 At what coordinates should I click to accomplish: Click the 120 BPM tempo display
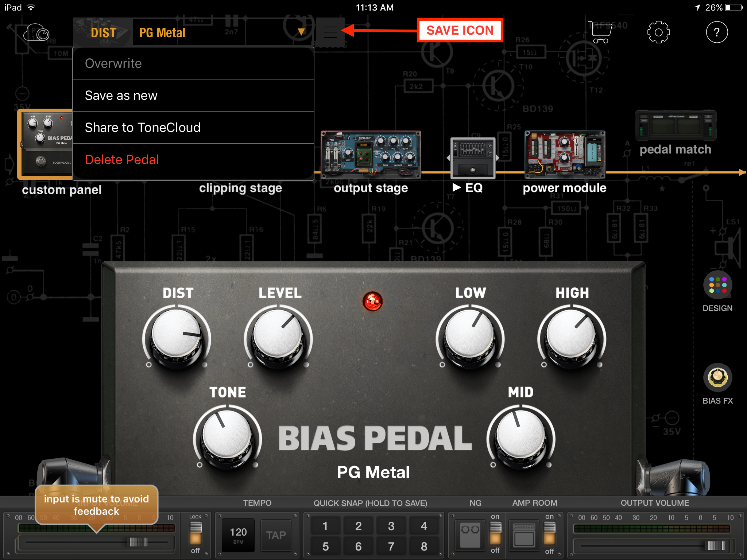[238, 535]
